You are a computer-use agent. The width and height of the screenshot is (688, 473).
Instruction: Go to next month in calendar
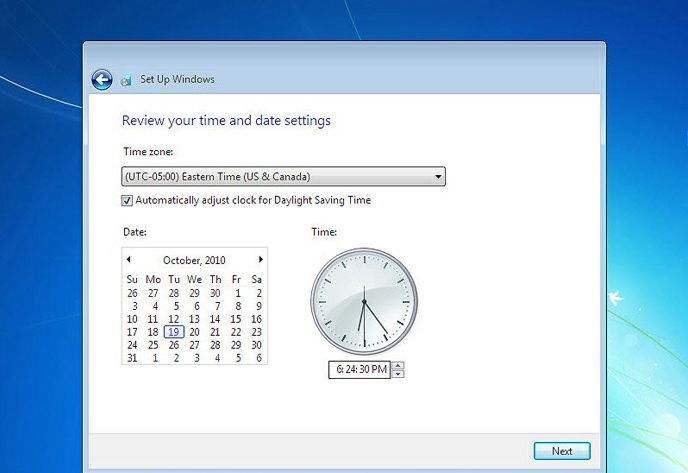pyautogui.click(x=261, y=259)
